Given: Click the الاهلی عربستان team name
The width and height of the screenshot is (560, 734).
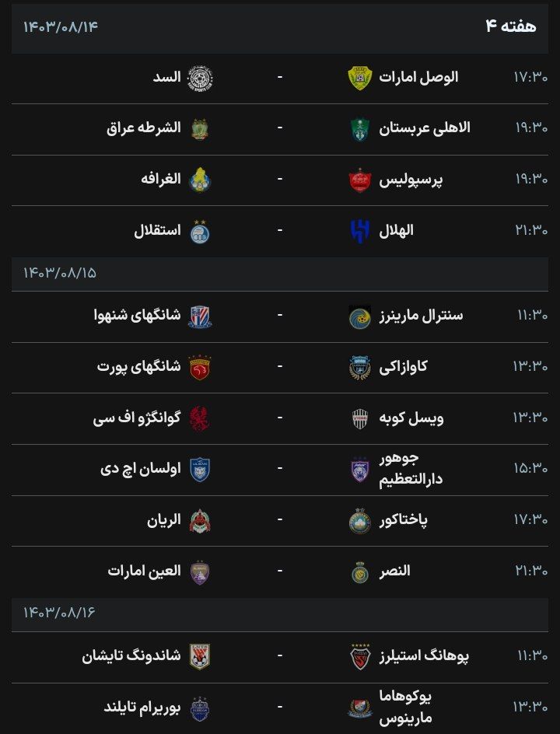Looking at the screenshot, I should pos(425,128).
